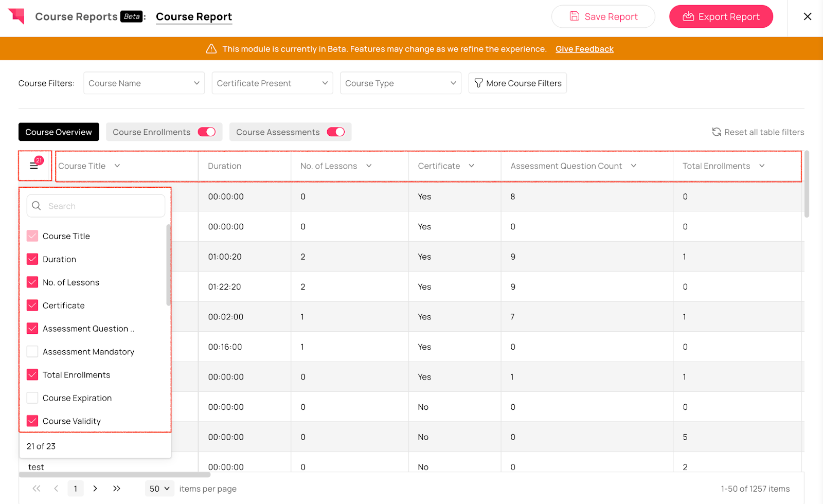Click the red app logo icon

click(x=16, y=16)
